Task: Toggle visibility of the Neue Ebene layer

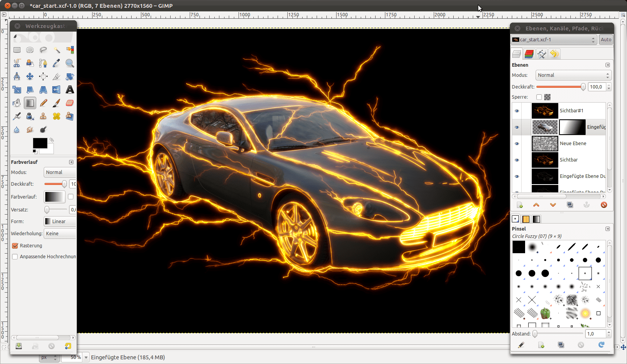Action: (x=517, y=144)
